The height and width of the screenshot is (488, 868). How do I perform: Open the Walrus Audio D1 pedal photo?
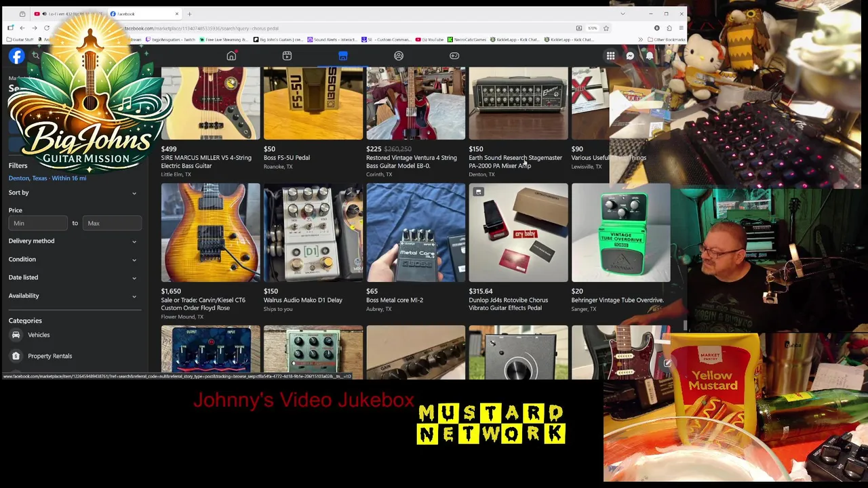pyautogui.click(x=313, y=232)
